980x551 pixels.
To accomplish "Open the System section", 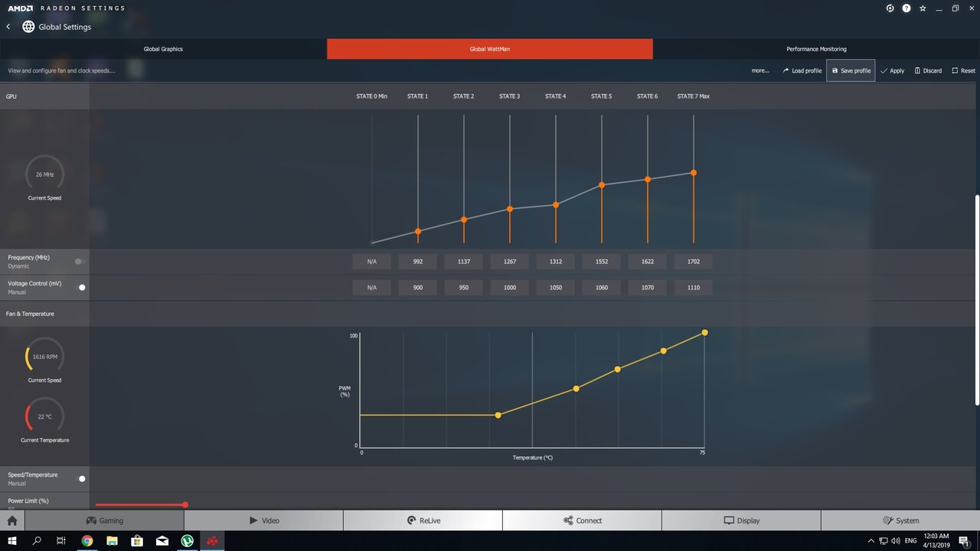I will point(900,520).
